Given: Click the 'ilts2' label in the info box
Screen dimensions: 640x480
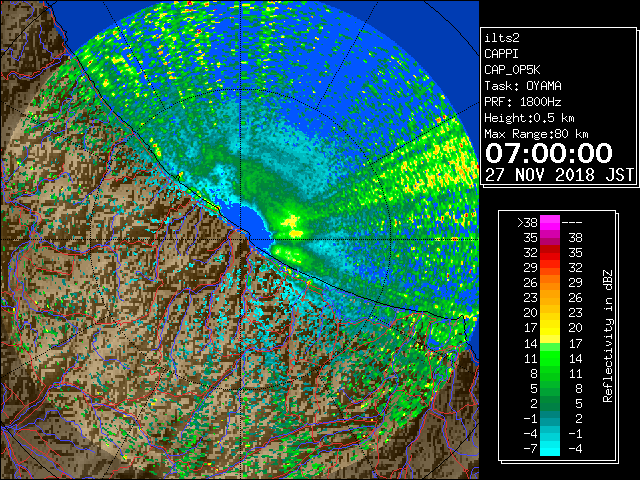Looking at the screenshot, I should tap(502, 38).
